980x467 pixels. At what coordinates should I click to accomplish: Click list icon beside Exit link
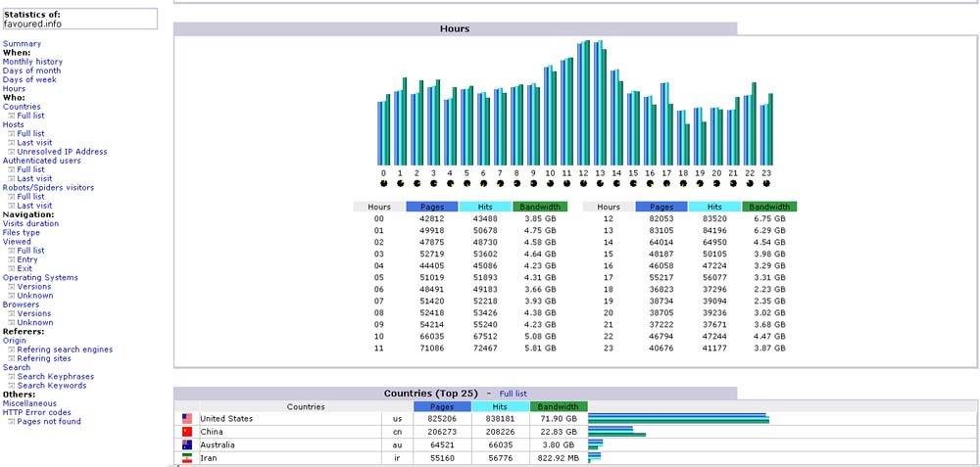[x=12, y=269]
